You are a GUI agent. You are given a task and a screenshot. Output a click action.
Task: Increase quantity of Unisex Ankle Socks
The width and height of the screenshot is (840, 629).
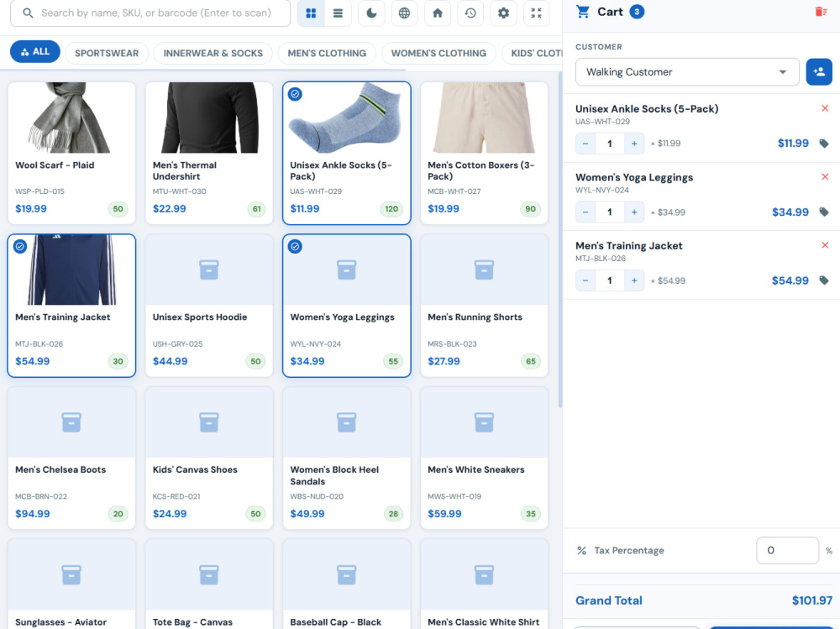[x=634, y=144]
